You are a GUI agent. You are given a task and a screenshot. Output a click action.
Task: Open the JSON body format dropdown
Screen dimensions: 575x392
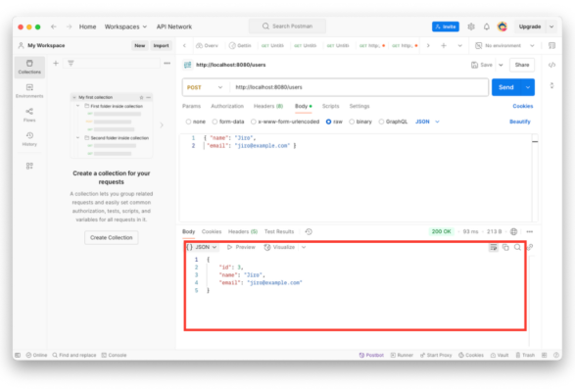pos(428,122)
